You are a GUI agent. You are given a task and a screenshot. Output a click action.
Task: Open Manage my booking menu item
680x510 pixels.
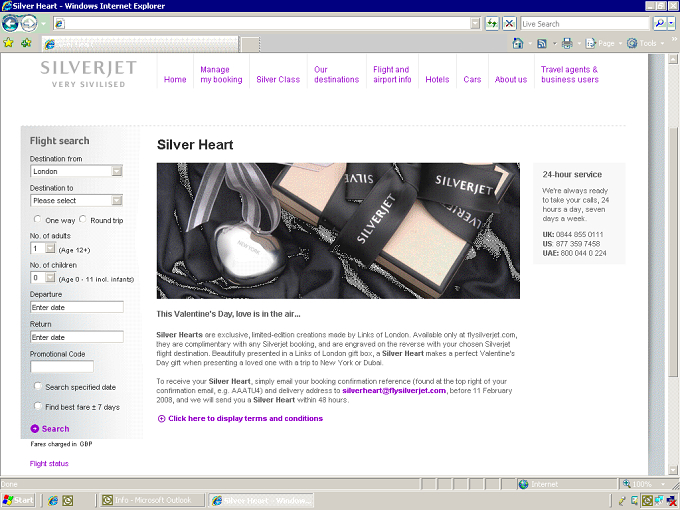coord(221,75)
